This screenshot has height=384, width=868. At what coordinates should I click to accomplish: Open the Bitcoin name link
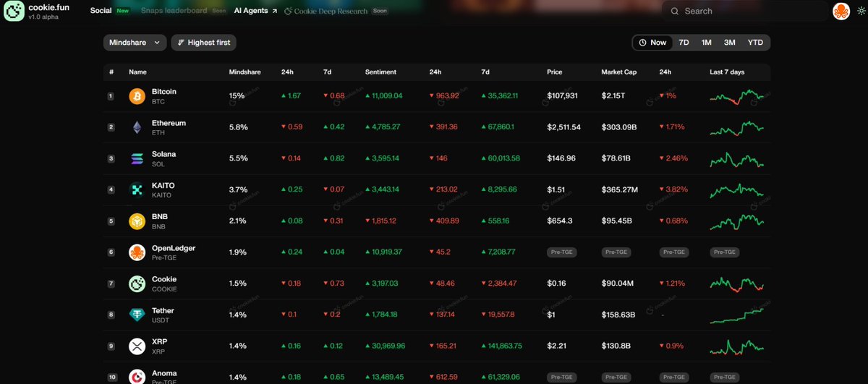click(164, 92)
